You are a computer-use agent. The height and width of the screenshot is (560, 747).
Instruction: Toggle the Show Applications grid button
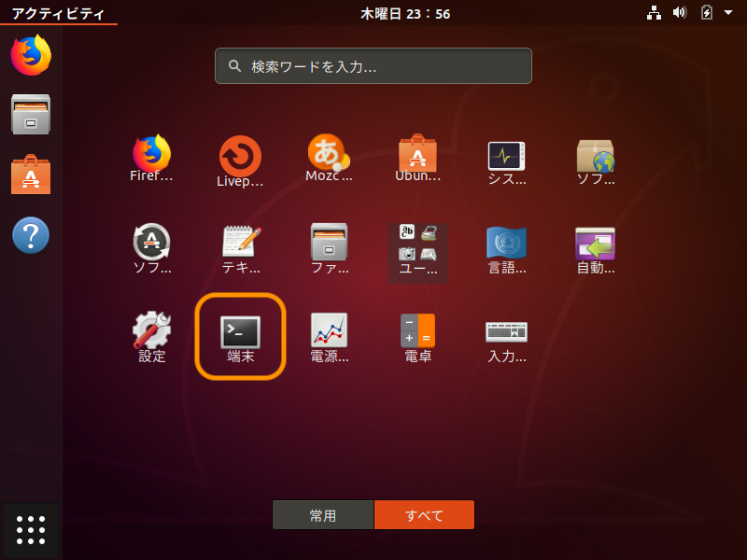[31, 530]
